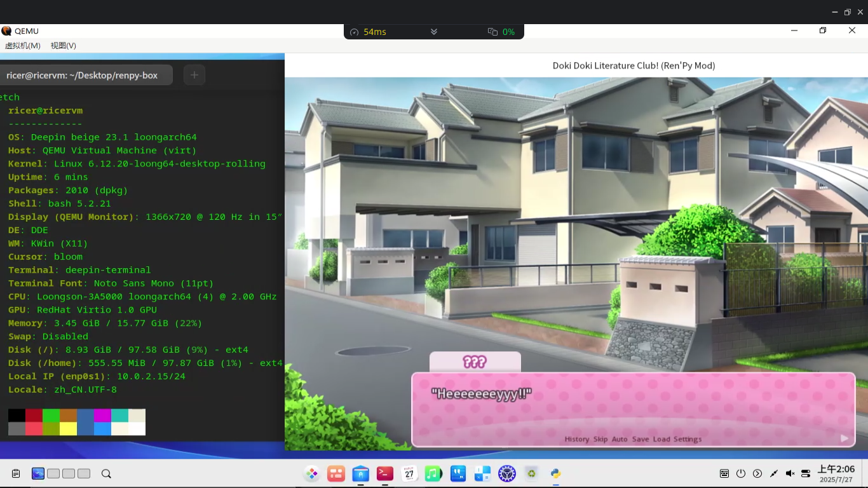Viewport: 868px width, 488px height.
Task: Click the ricer@ricervm line in terminal output
Action: click(x=46, y=111)
